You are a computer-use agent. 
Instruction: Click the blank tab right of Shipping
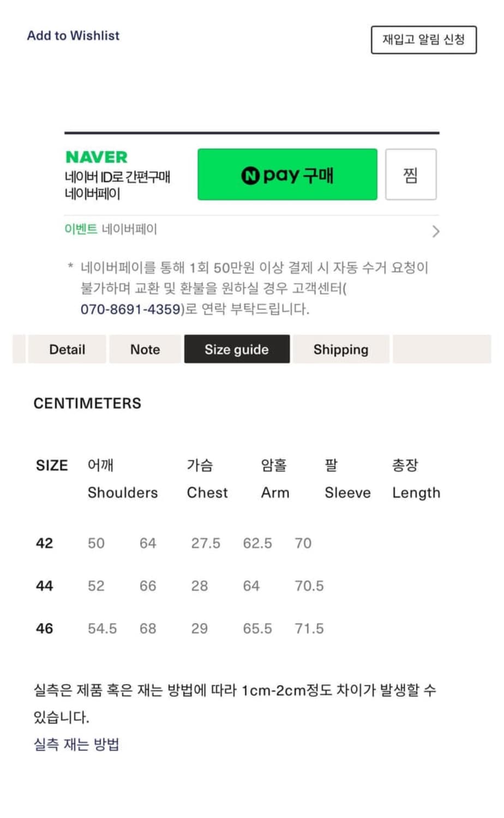[441, 350]
